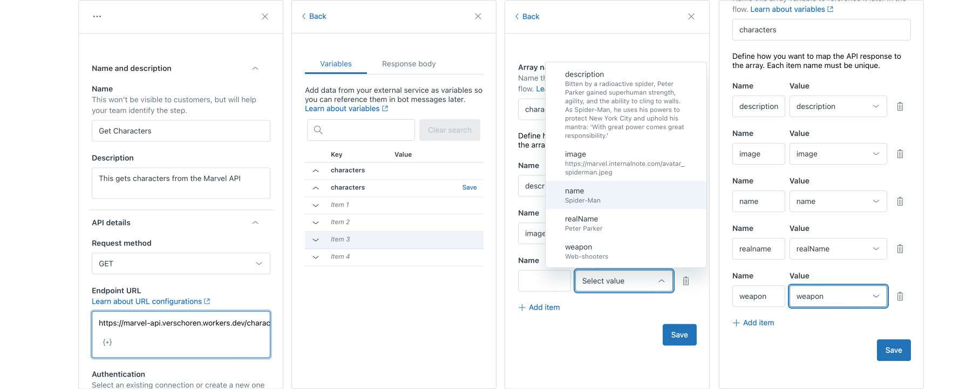Open the Learn about variables link in Variables panel
The width and height of the screenshot is (980, 389).
click(x=346, y=108)
